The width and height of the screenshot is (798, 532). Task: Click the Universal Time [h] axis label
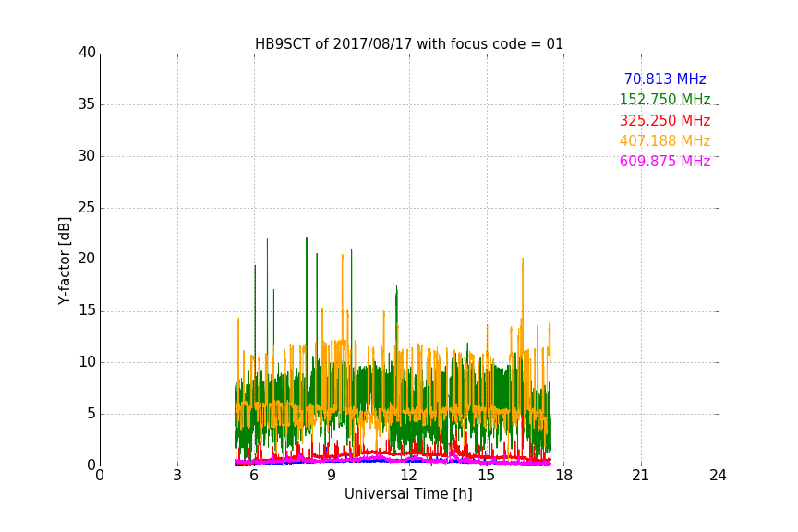click(408, 494)
